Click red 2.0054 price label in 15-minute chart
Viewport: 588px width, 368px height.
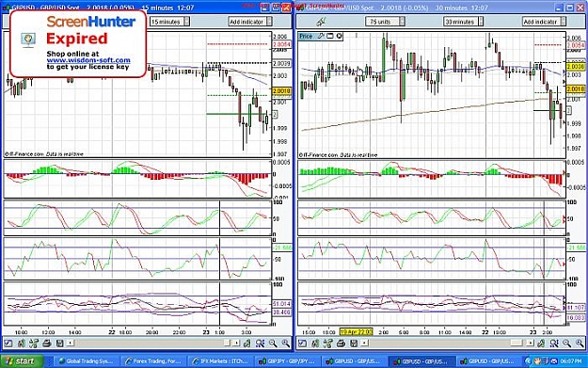[282, 44]
